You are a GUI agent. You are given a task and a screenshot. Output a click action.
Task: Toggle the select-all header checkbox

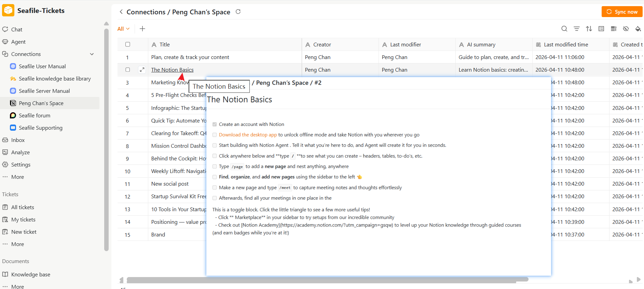(x=128, y=44)
